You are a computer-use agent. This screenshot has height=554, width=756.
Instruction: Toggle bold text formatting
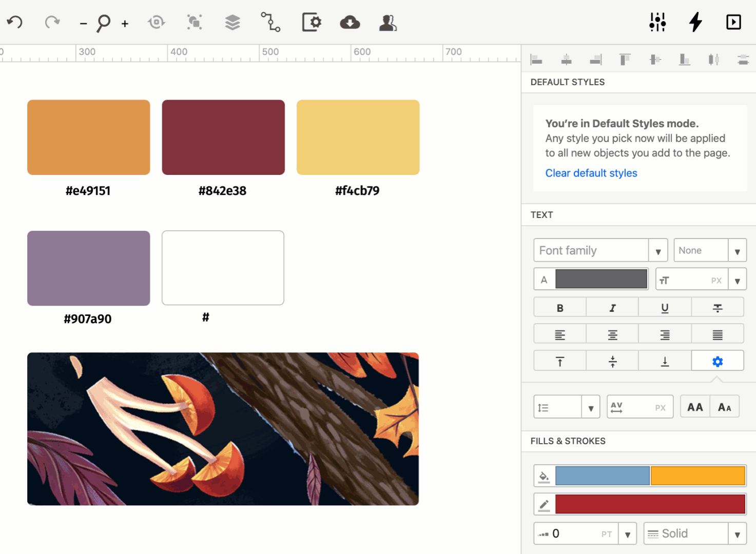tap(560, 308)
